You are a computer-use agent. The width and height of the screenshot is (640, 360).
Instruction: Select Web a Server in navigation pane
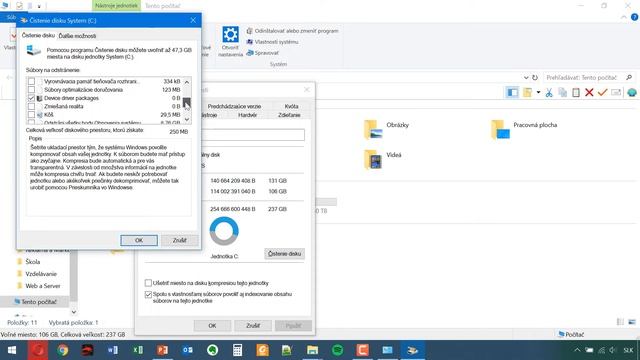42,286
